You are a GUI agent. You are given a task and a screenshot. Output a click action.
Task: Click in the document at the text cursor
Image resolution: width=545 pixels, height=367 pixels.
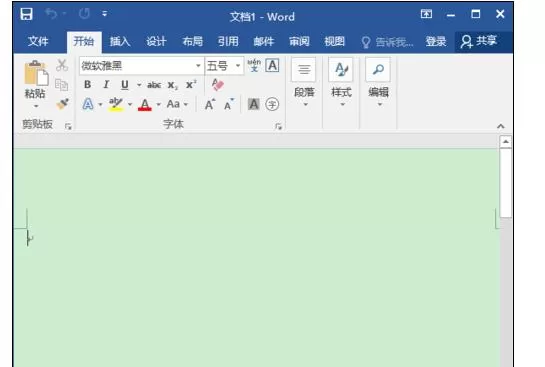point(28,238)
